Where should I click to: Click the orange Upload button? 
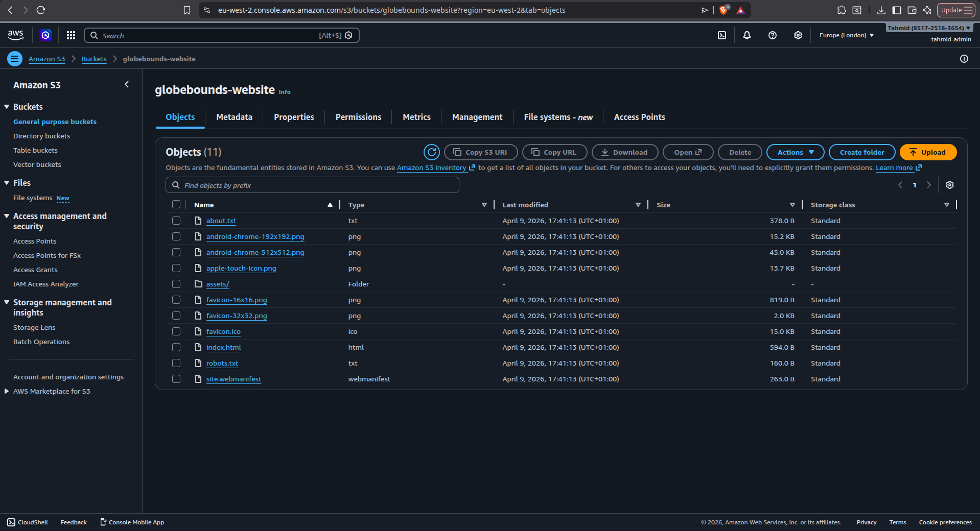(x=928, y=152)
